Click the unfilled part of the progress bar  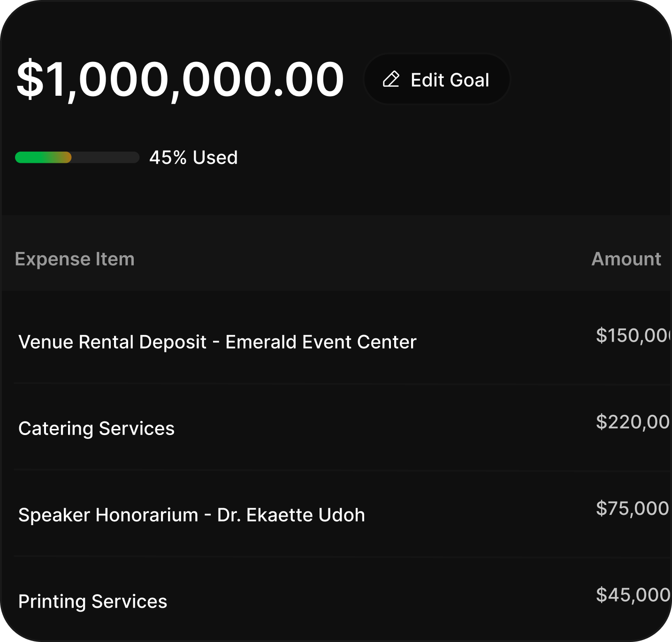click(106, 157)
